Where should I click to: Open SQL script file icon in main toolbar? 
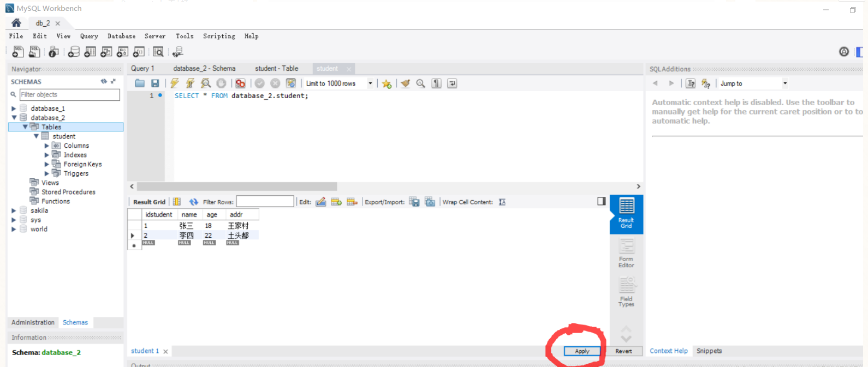[34, 52]
